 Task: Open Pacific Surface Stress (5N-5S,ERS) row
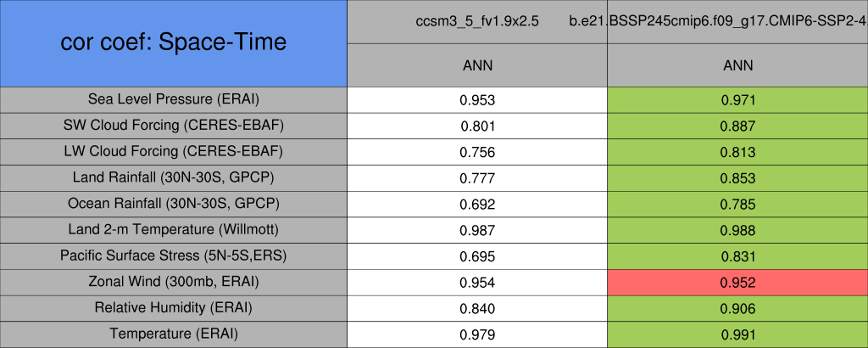(173, 255)
